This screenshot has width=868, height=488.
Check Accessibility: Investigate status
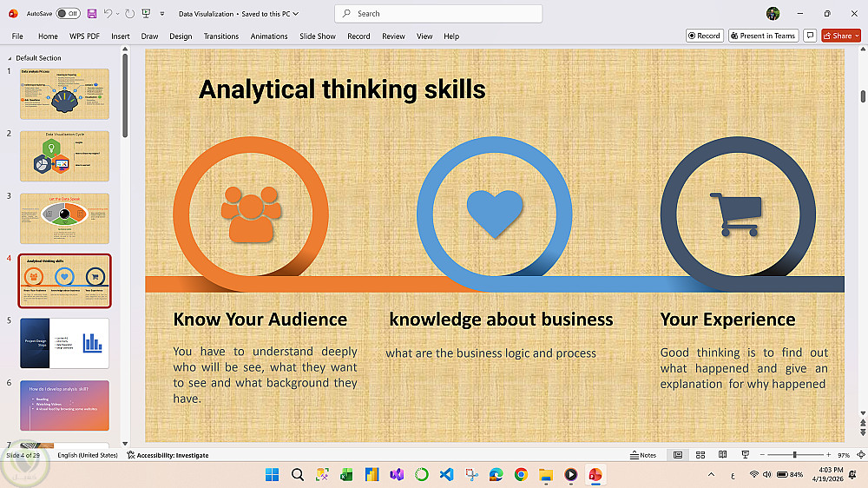pyautogui.click(x=168, y=455)
